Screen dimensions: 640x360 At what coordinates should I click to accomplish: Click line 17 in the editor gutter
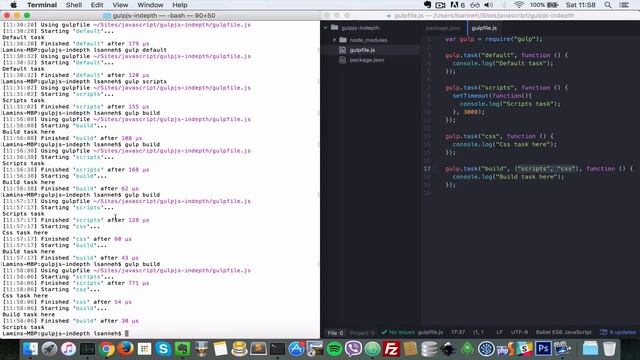pos(427,169)
